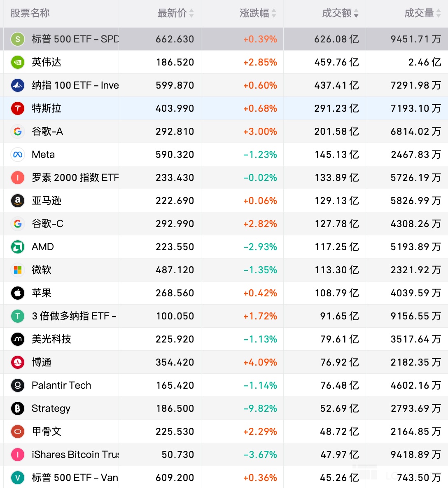Open the 谷歌-A stock row
This screenshot has width=448, height=488.
[x=47, y=131]
